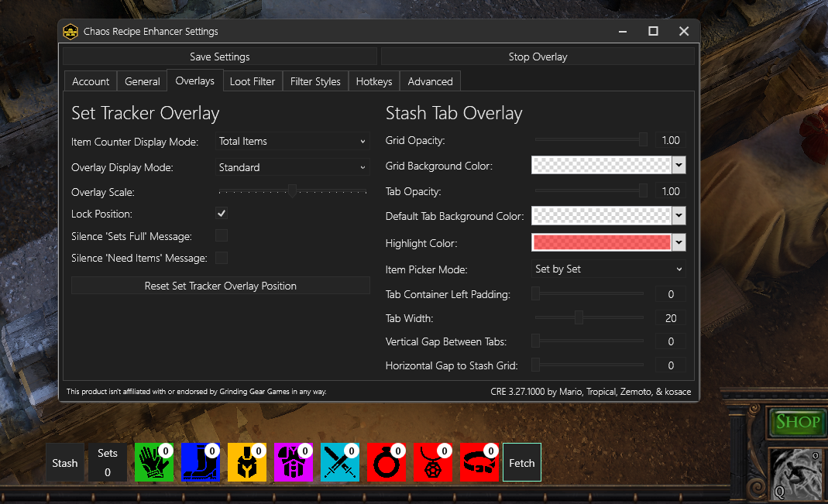Open the Hotkeys tab
Image resolution: width=828 pixels, height=504 pixels.
[374, 81]
